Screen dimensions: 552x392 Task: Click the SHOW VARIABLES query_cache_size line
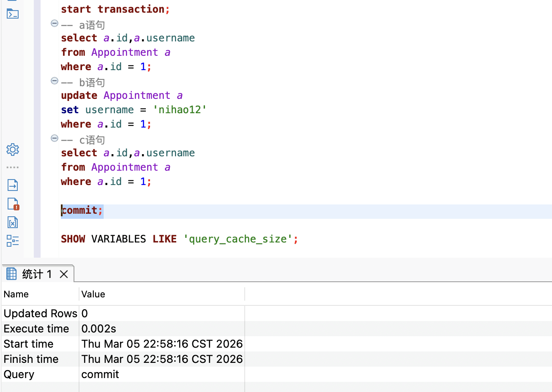[179, 239]
